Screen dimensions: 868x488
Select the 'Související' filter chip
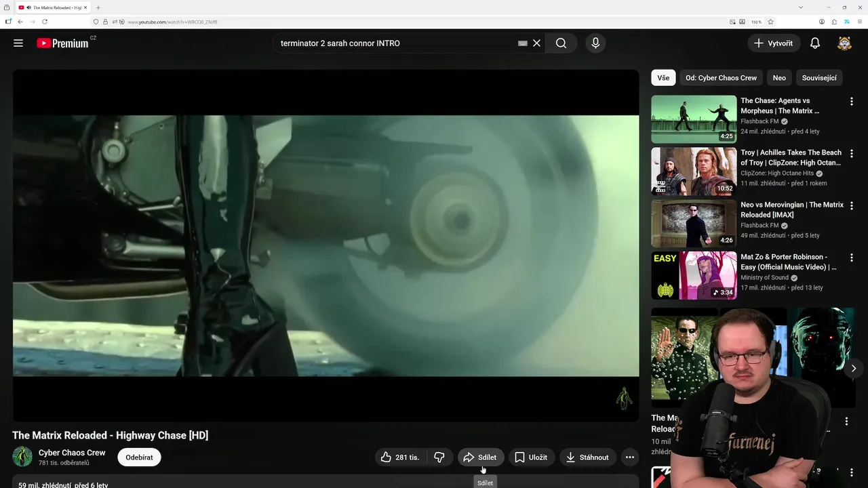[x=819, y=78]
